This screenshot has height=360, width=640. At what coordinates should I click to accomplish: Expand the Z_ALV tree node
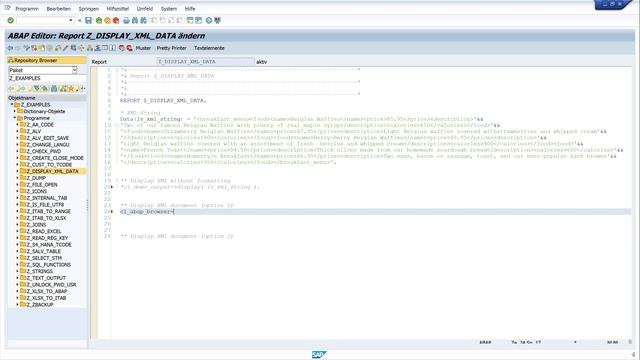coord(18,131)
